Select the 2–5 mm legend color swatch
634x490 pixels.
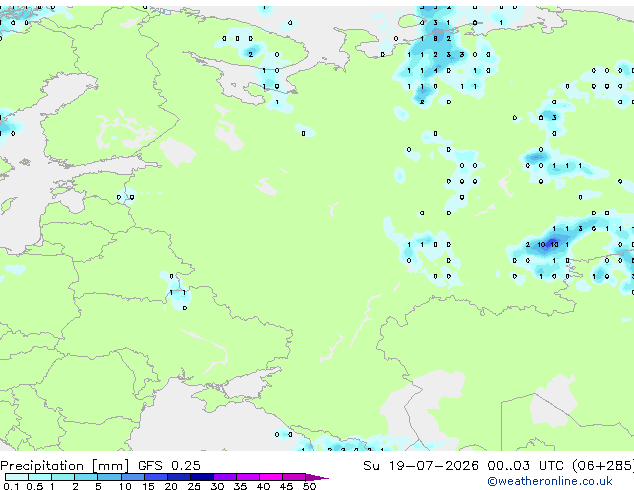(x=86, y=477)
